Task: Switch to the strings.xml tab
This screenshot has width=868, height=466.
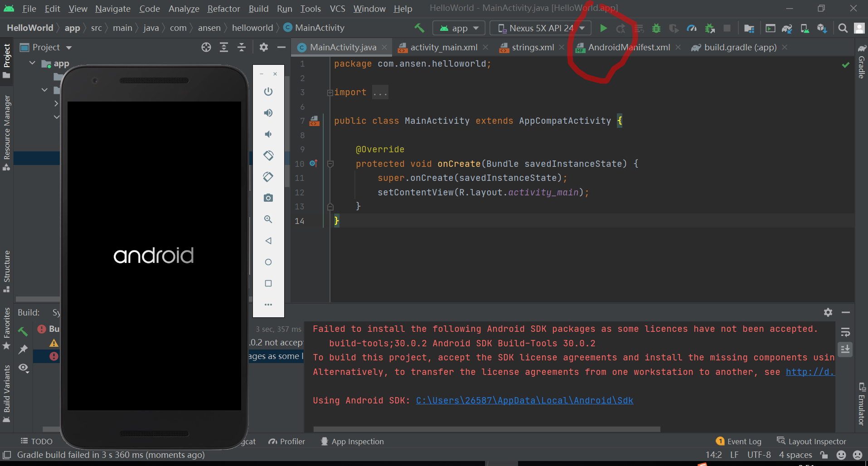Action: [533, 47]
